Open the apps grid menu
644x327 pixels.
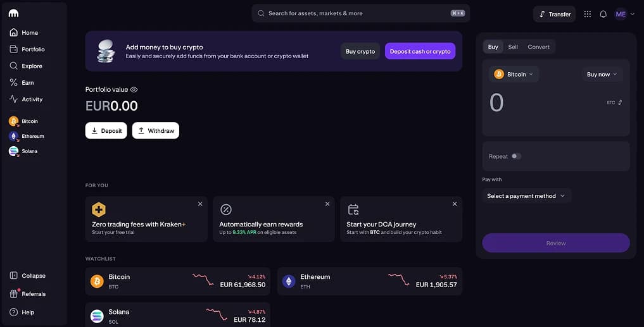coord(587,14)
